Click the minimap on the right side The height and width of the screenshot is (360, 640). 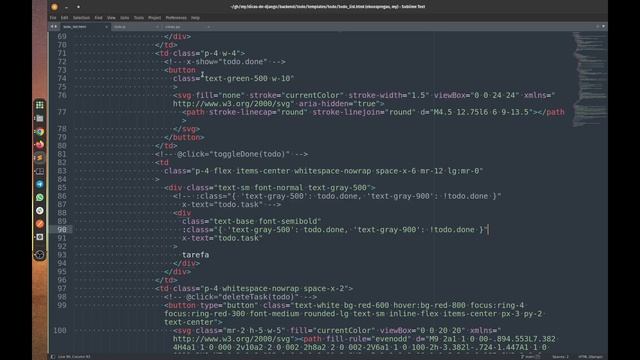point(589,80)
